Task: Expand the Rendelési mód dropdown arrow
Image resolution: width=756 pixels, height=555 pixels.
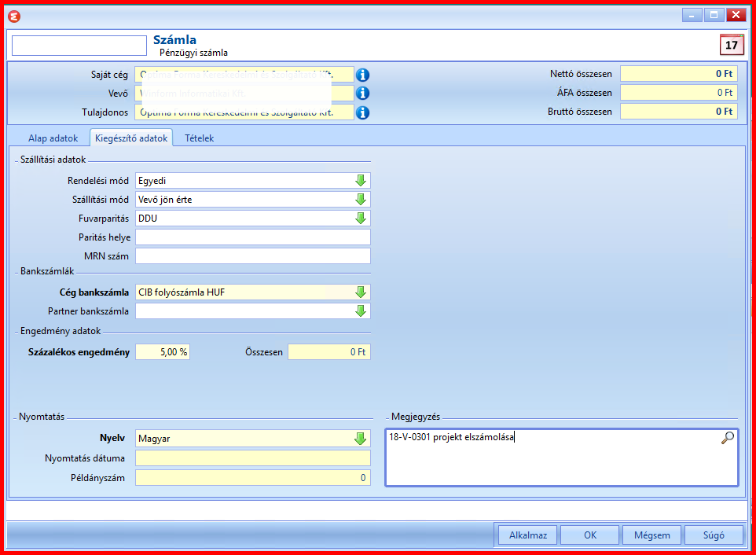Action: pos(360,181)
